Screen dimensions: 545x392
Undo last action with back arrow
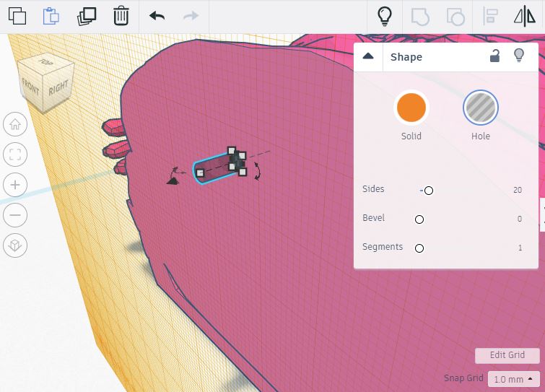157,16
